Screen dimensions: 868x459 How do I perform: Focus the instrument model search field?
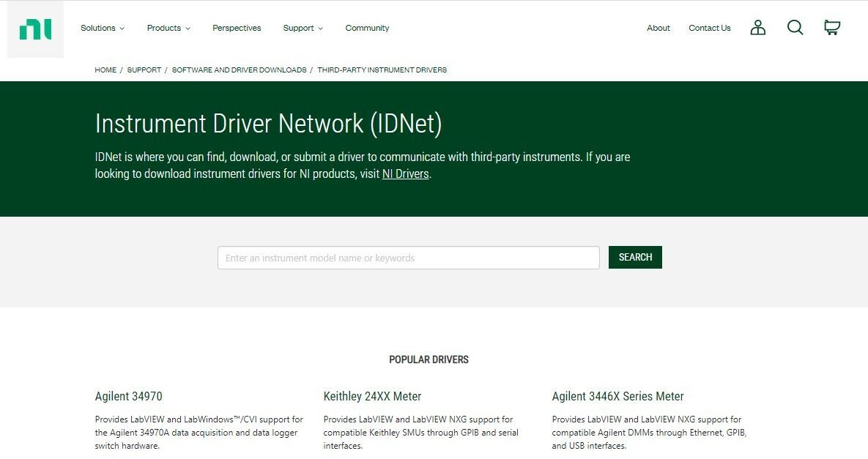click(x=409, y=258)
